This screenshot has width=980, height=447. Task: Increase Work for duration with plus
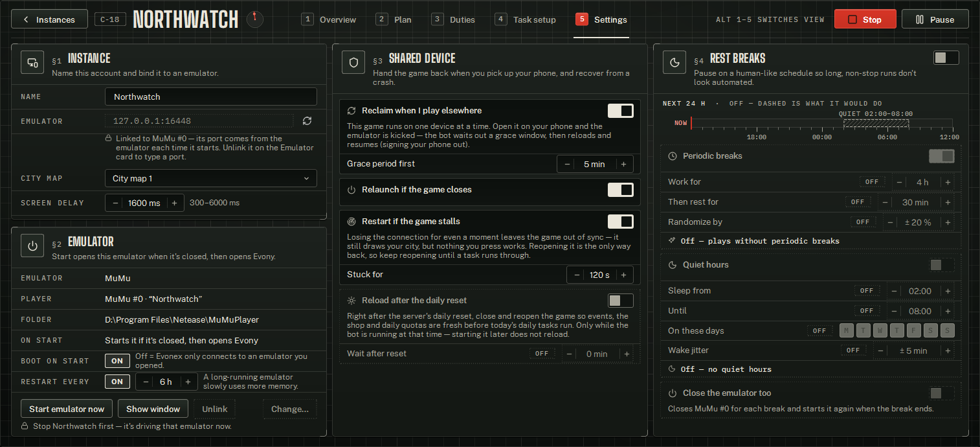pos(948,182)
